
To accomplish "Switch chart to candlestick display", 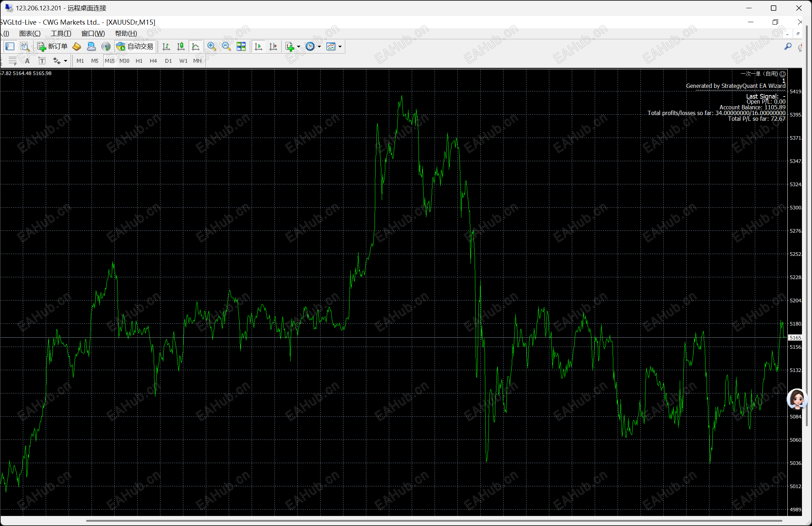I will 180,46.
